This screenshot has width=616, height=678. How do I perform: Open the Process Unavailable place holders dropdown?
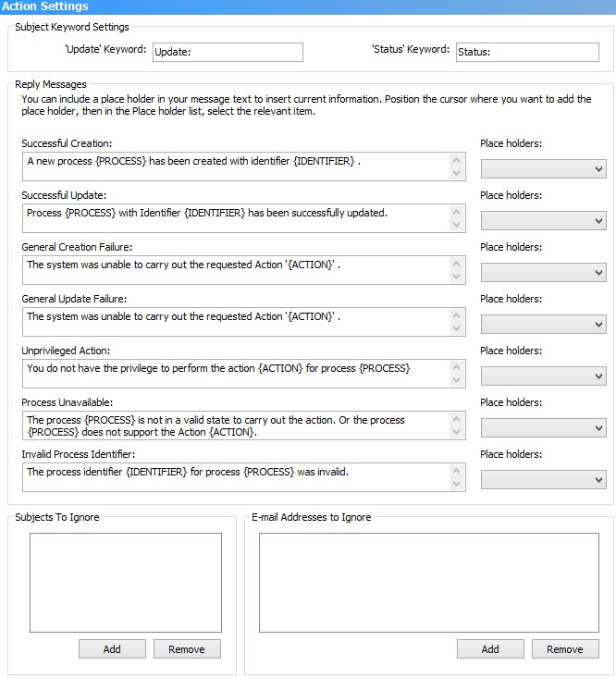[543, 428]
